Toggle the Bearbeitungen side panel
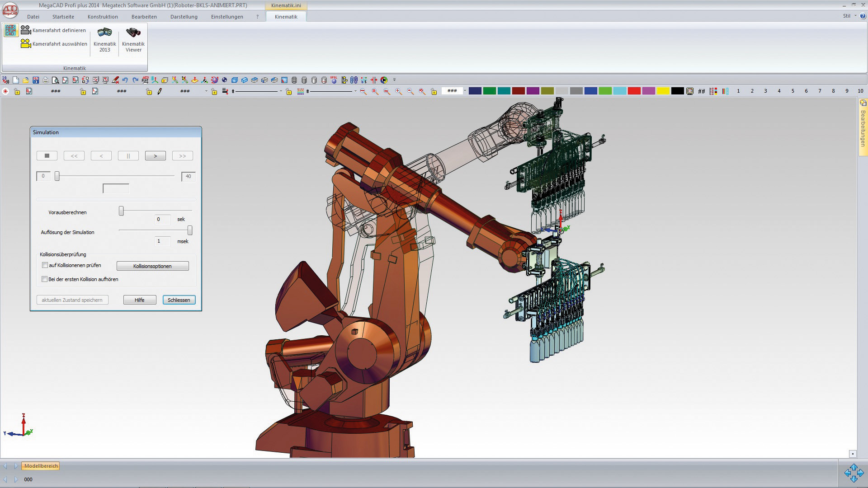This screenshot has width=868, height=488. pos(863,127)
